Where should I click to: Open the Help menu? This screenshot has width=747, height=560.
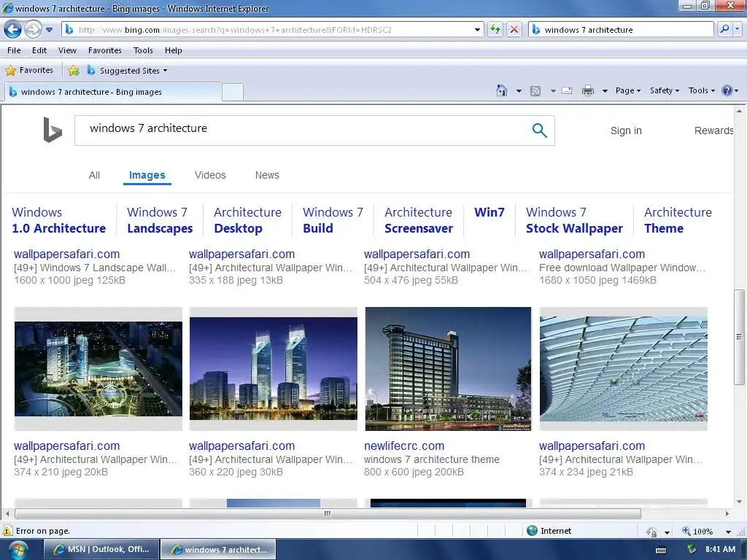tap(174, 50)
